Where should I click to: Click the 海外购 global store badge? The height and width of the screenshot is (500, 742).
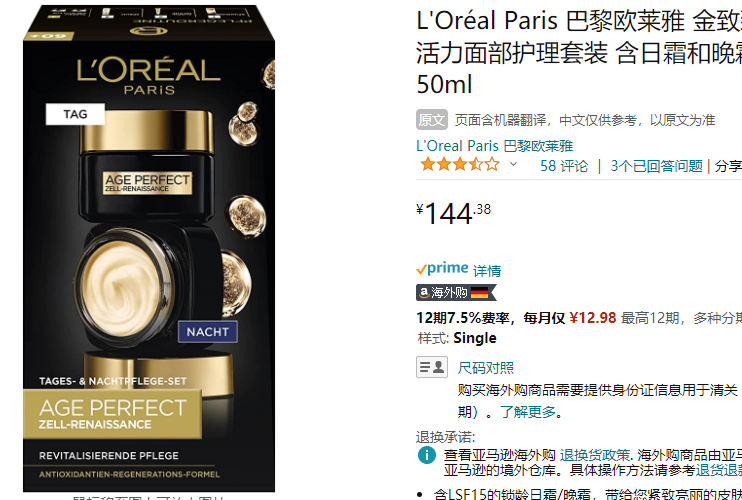pos(456,292)
